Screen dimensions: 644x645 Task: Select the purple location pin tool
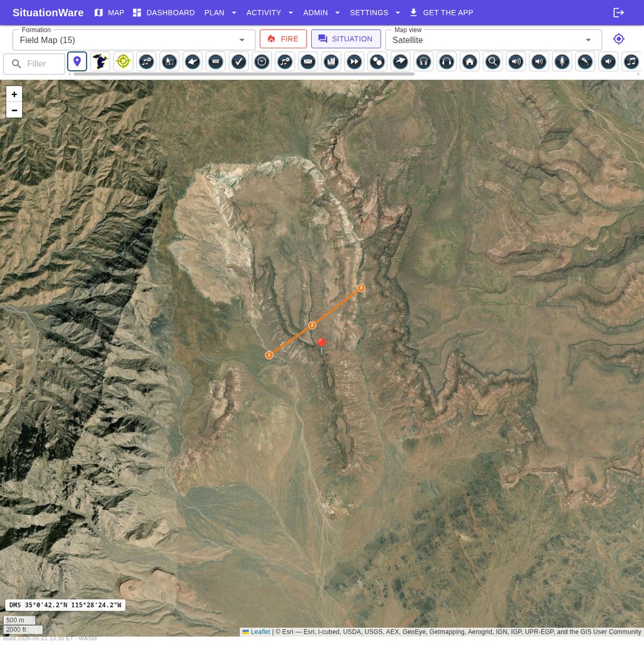[x=77, y=62]
